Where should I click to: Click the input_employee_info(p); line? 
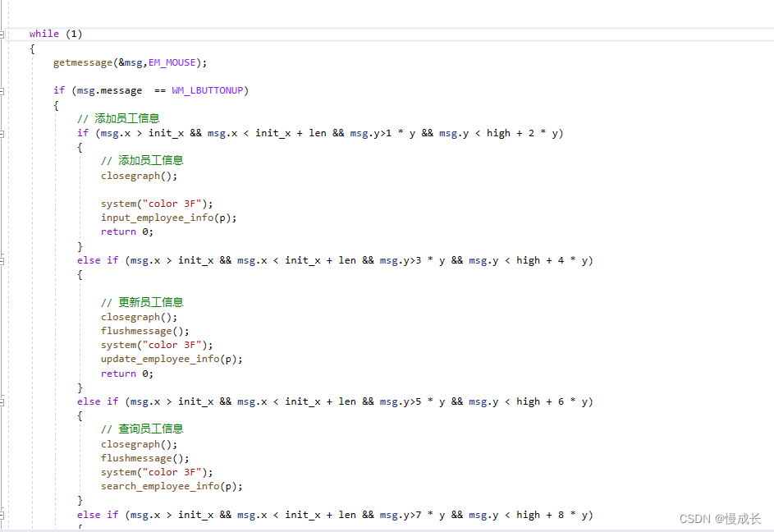point(169,218)
